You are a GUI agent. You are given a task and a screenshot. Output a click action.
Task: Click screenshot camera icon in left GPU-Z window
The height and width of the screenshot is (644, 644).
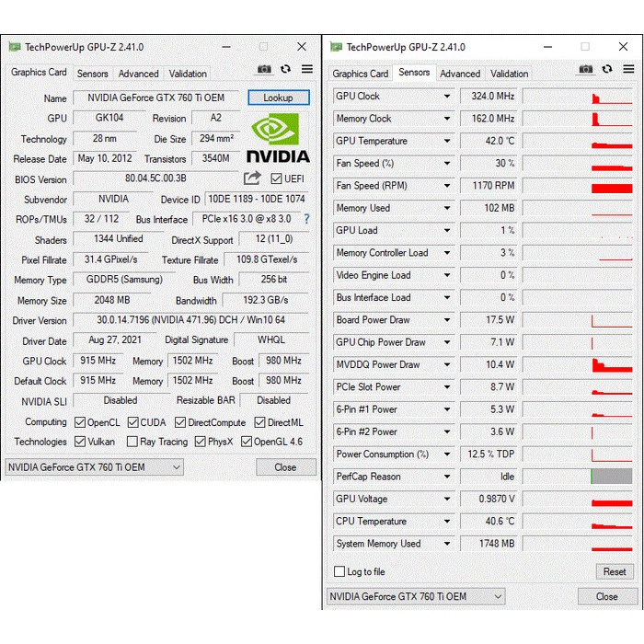point(264,69)
